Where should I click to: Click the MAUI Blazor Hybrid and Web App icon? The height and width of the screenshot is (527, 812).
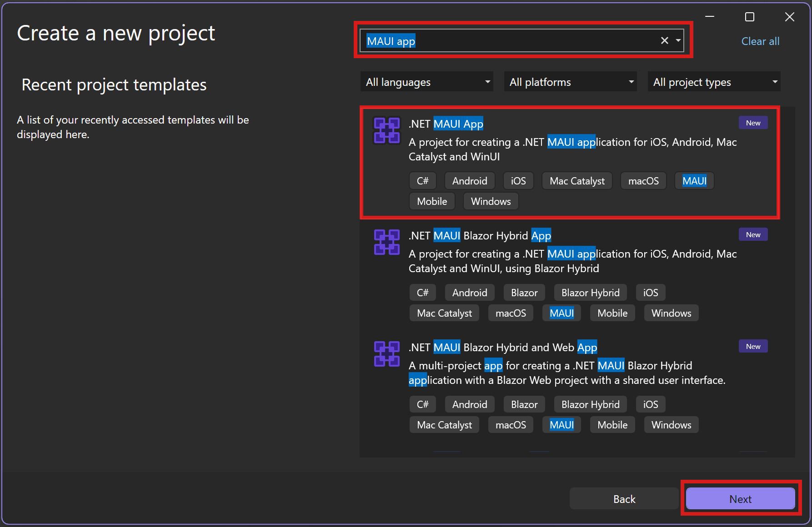point(386,354)
